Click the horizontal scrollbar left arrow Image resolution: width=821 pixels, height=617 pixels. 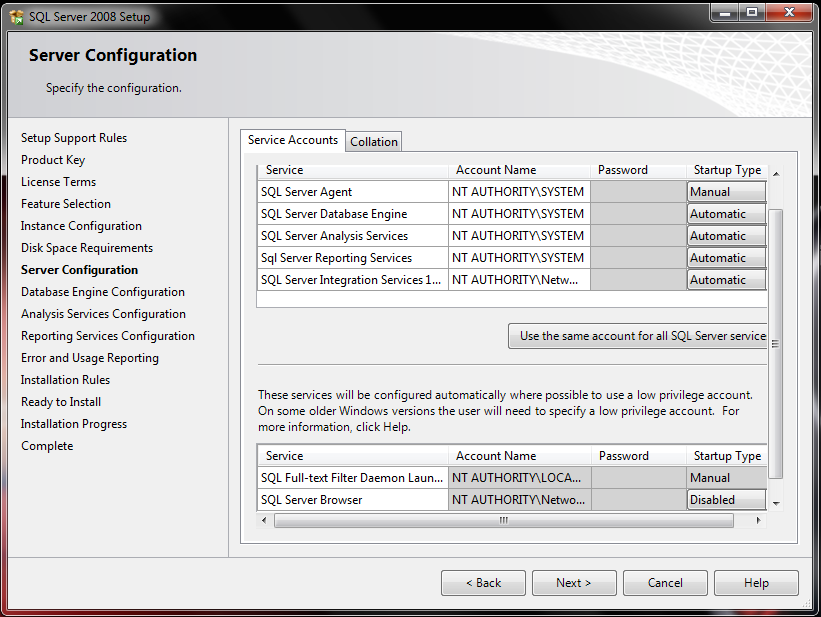coord(264,520)
